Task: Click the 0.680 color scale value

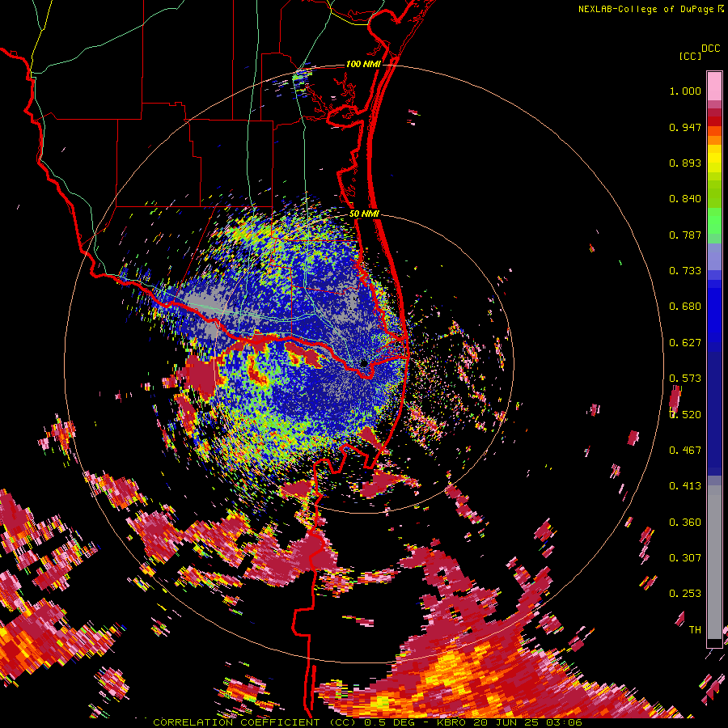Action: (685, 307)
